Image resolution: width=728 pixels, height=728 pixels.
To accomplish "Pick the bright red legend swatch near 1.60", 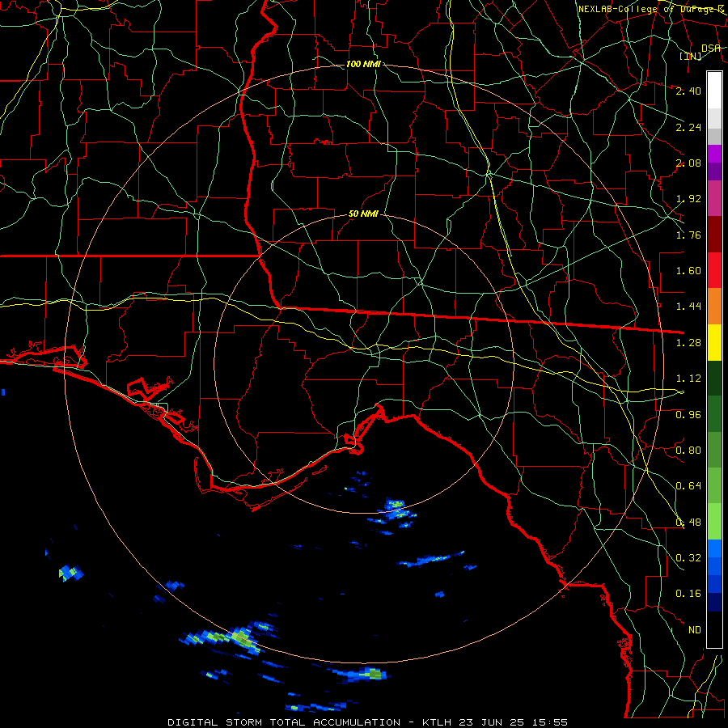I will click(714, 270).
